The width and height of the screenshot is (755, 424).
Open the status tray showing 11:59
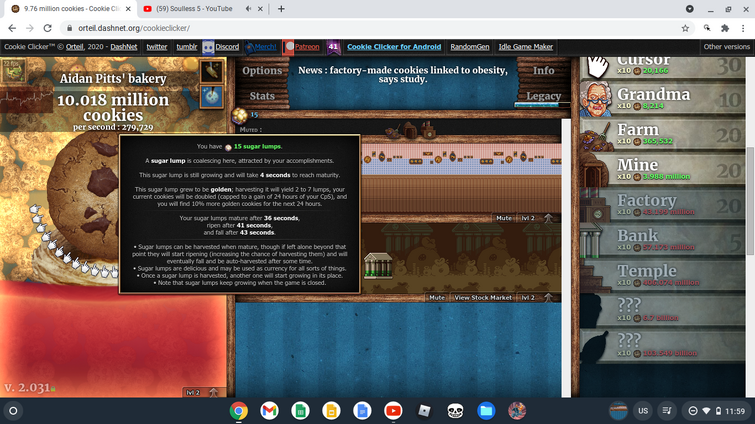716,411
